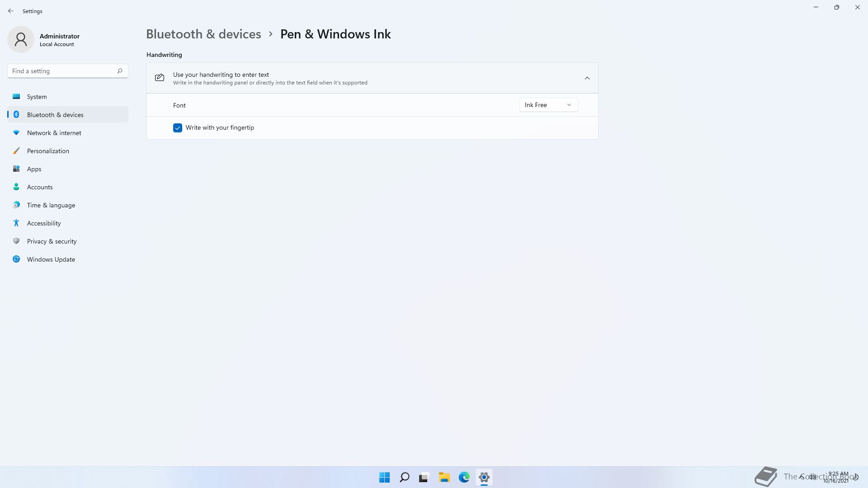This screenshot has height=488, width=868.
Task: Click the Settings gear in taskbar
Action: coord(484,477)
